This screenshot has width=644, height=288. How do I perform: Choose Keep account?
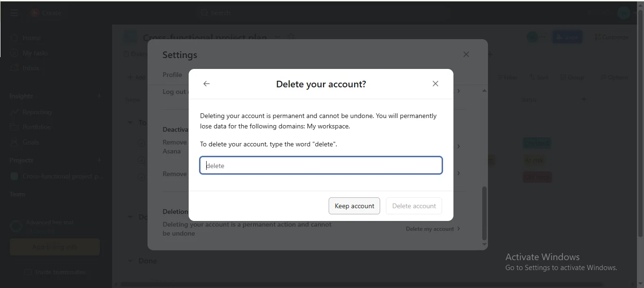pos(354,206)
